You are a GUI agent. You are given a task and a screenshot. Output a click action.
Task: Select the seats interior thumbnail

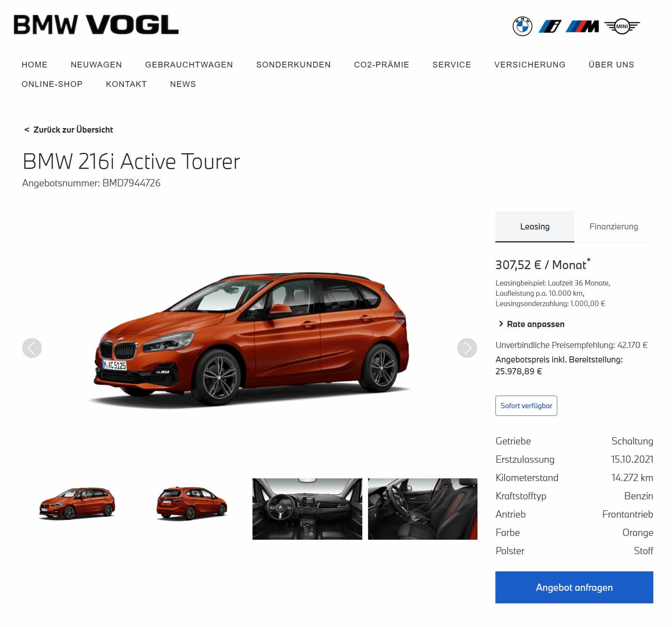[423, 509]
